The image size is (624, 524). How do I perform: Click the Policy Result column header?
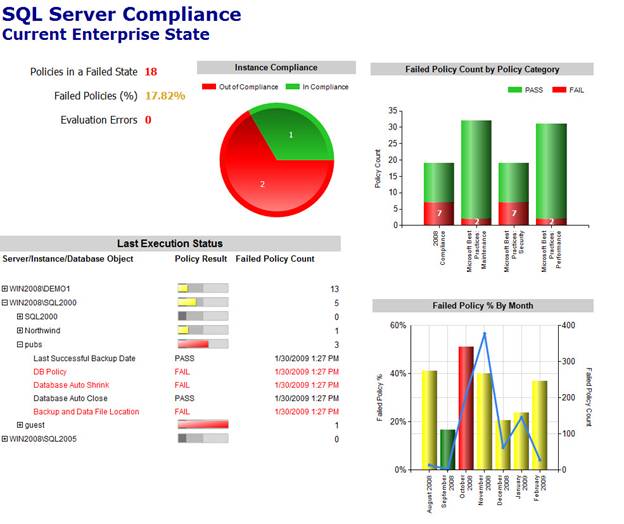(x=201, y=259)
